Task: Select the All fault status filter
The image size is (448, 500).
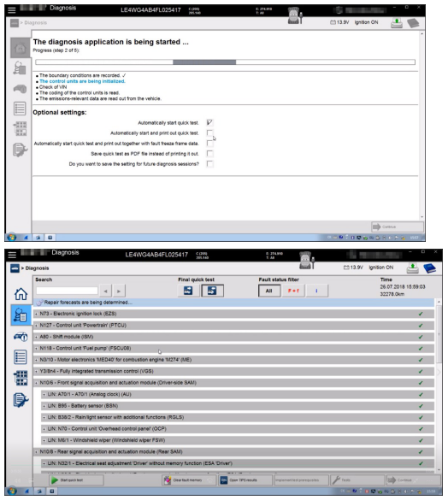Action: point(269,291)
